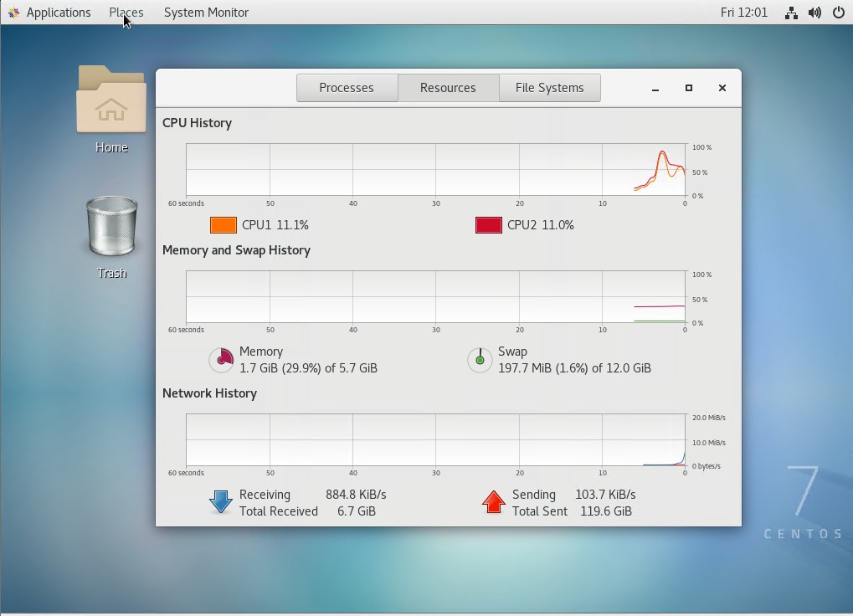Open the network status tray icon
Image resolution: width=853 pixels, height=616 pixels.
[791, 13]
